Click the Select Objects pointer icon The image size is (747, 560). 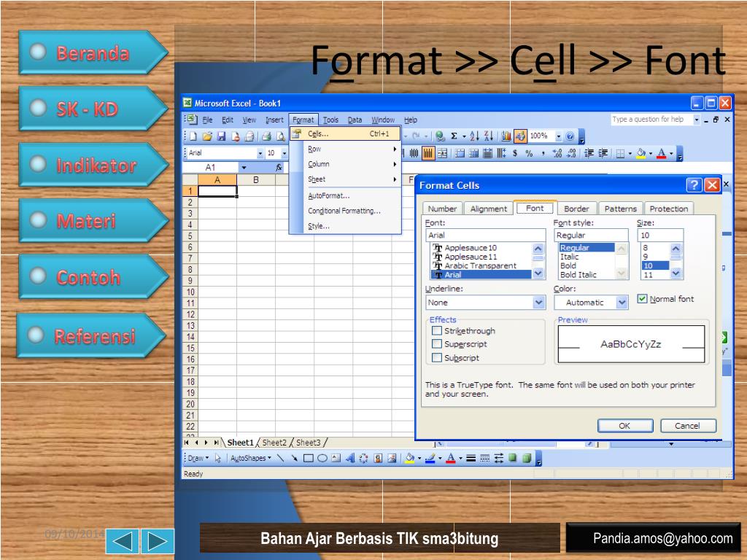(217, 458)
